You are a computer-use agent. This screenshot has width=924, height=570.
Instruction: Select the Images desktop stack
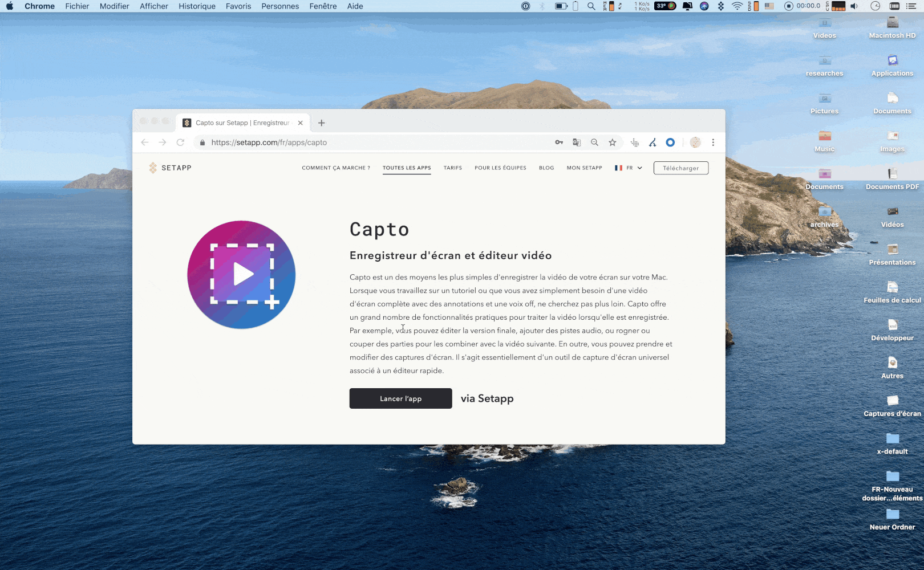click(893, 141)
